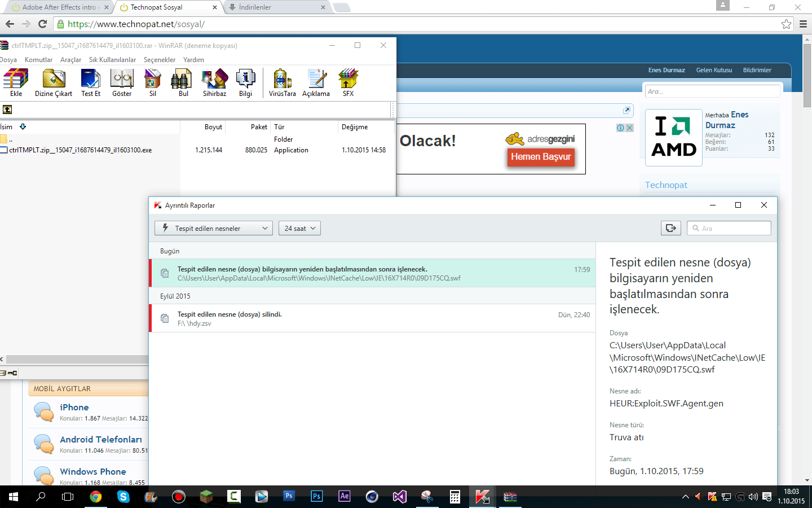Image resolution: width=812 pixels, height=508 pixels.
Task: Click Dizine Çıkart extract icon in WinRAR
Action: tap(54, 83)
